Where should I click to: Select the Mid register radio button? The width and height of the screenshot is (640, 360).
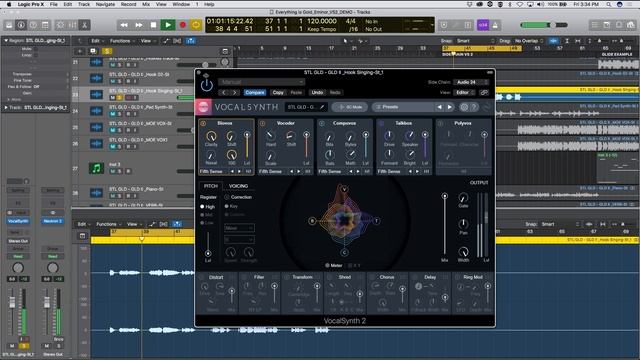(202, 215)
